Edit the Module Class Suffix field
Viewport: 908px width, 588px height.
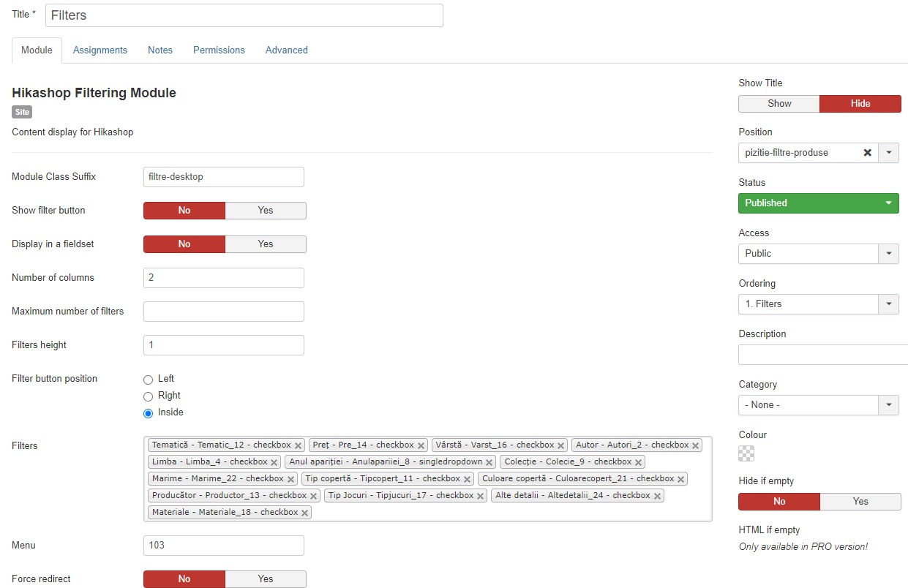coord(224,177)
